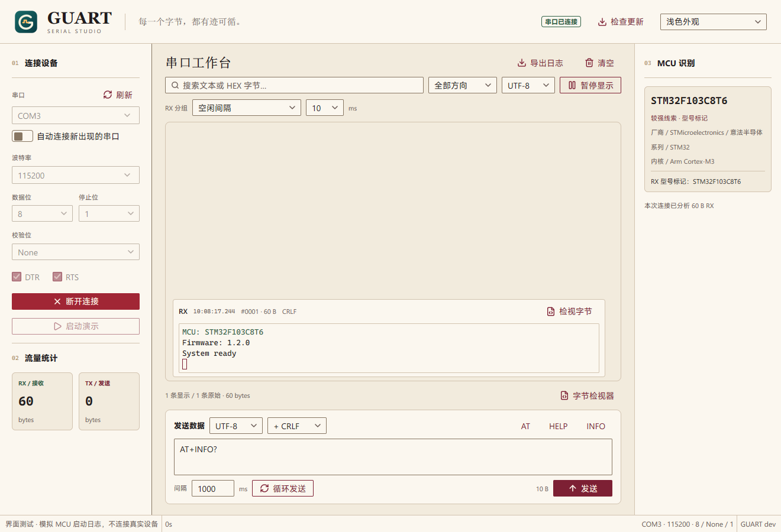
Task: Click the trash icon next to 清空
Action: pyautogui.click(x=589, y=63)
